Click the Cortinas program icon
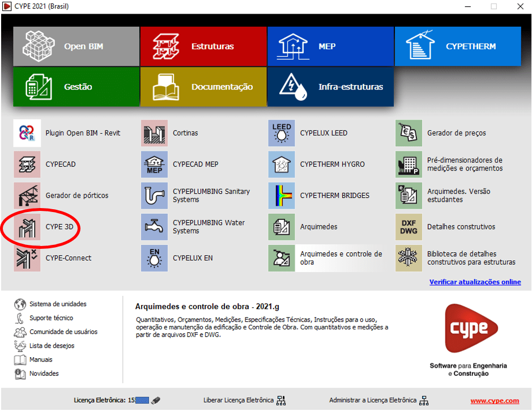This screenshot has width=532, height=411. [154, 133]
